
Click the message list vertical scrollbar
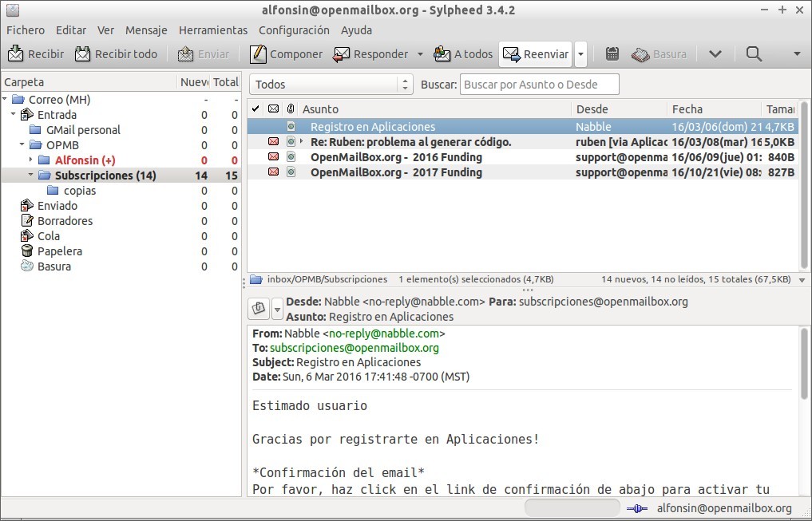[x=804, y=186]
